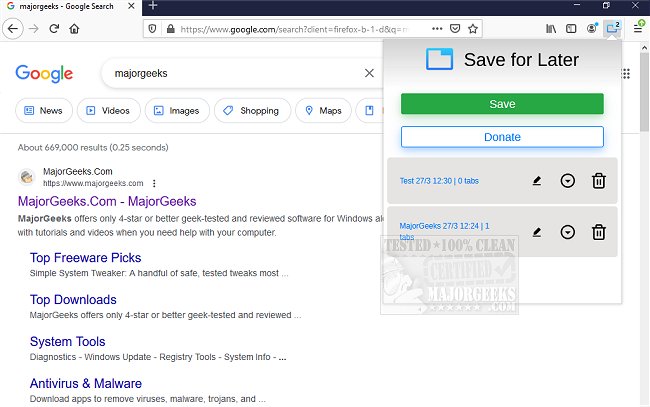The height and width of the screenshot is (407, 650).
Task: Toggle the sidebar view icon
Action: coord(571,29)
